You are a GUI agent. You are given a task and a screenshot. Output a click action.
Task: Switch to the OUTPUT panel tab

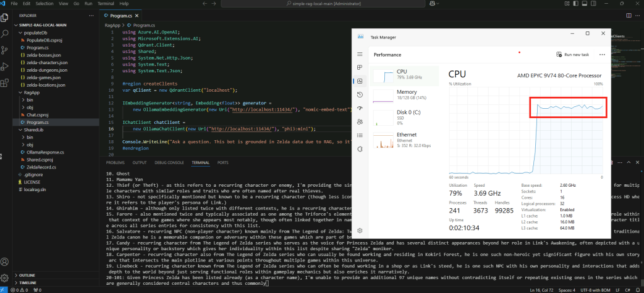pyautogui.click(x=139, y=162)
